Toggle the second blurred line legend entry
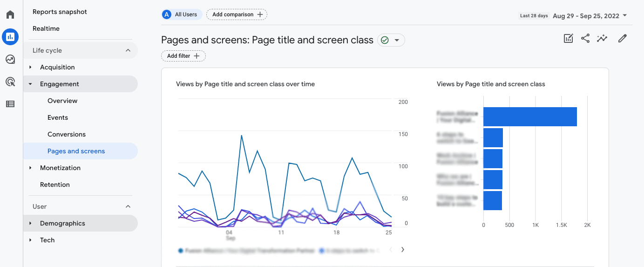This screenshot has width=644, height=267. pyautogui.click(x=350, y=250)
